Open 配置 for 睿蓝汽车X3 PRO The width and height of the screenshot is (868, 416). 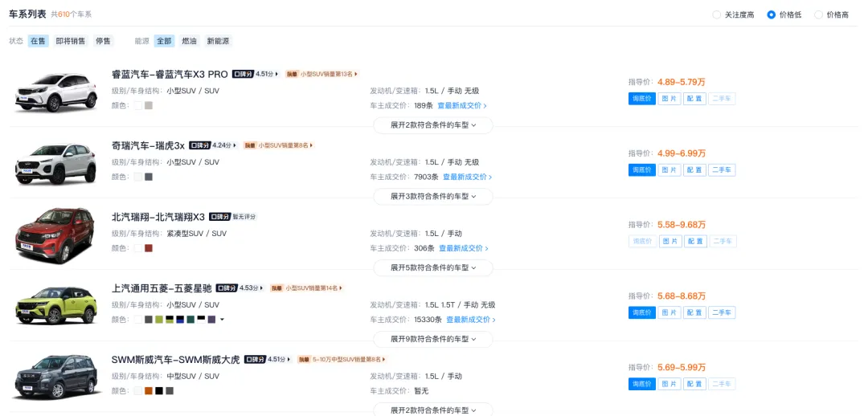point(695,99)
